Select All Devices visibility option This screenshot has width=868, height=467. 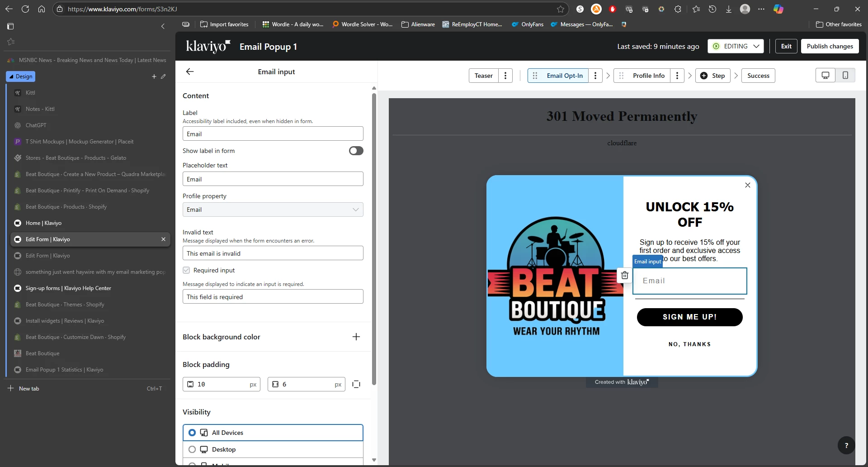pyautogui.click(x=273, y=433)
